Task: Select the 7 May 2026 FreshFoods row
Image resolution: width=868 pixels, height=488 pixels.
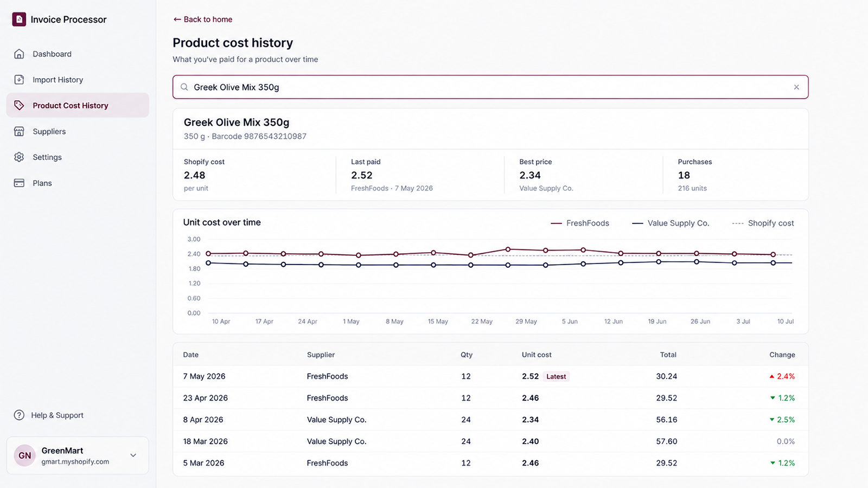Action: 490,376
